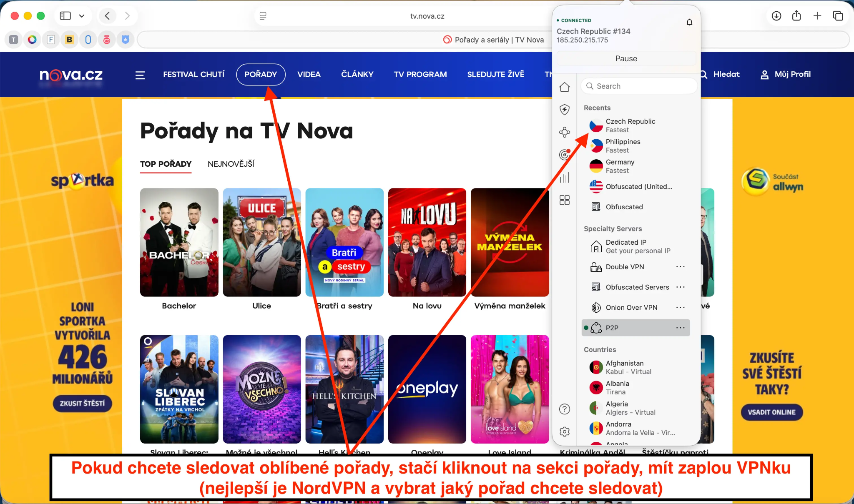Click the Dark Web Monitor target icon
The image size is (854, 504).
pos(565,154)
